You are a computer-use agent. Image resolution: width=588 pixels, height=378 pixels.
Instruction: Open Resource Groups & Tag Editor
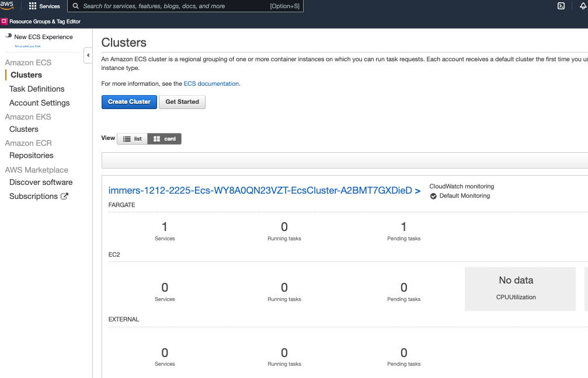tap(45, 22)
